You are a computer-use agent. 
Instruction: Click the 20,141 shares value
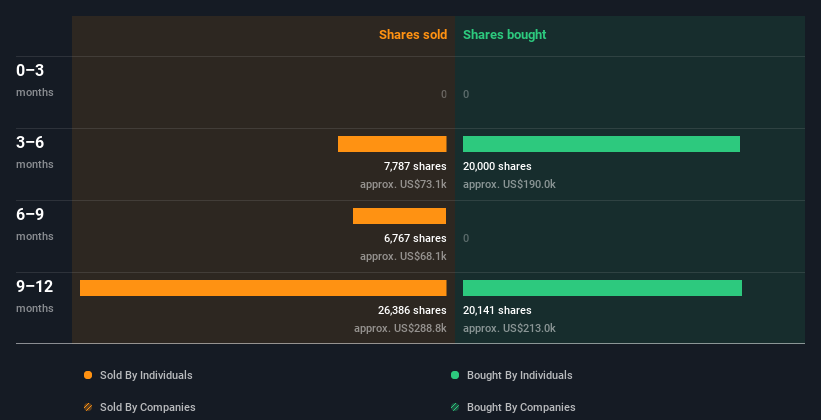[x=497, y=310]
